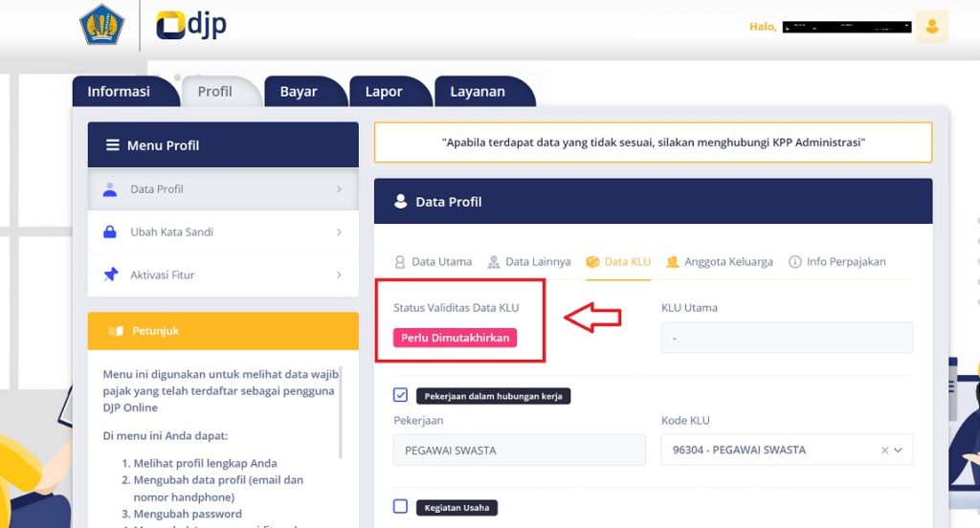980x528 pixels.
Task: Expand Aktivasi Fitur chevron
Action: point(339,275)
